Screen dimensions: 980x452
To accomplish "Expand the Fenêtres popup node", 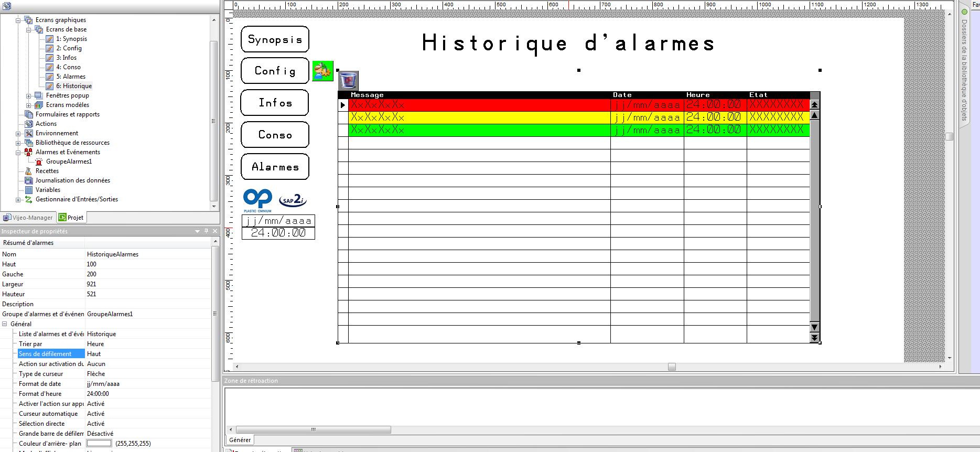I will [x=29, y=96].
